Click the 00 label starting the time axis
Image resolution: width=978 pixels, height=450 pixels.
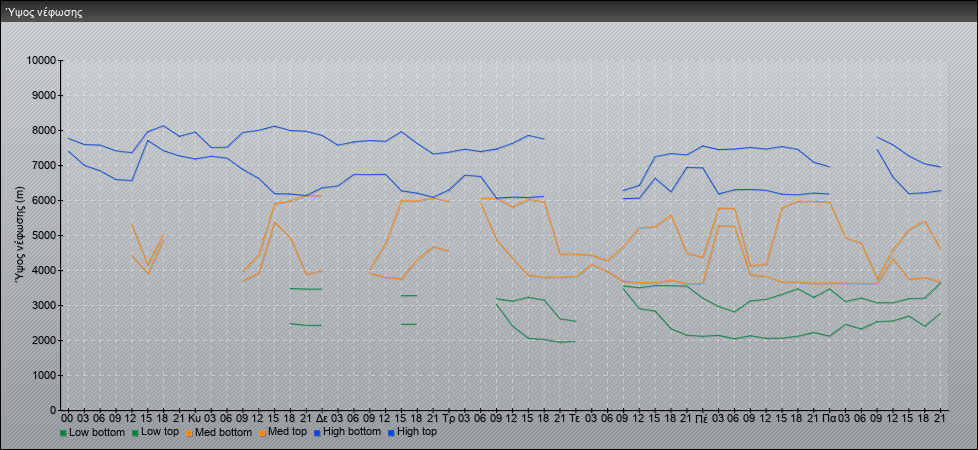67,419
